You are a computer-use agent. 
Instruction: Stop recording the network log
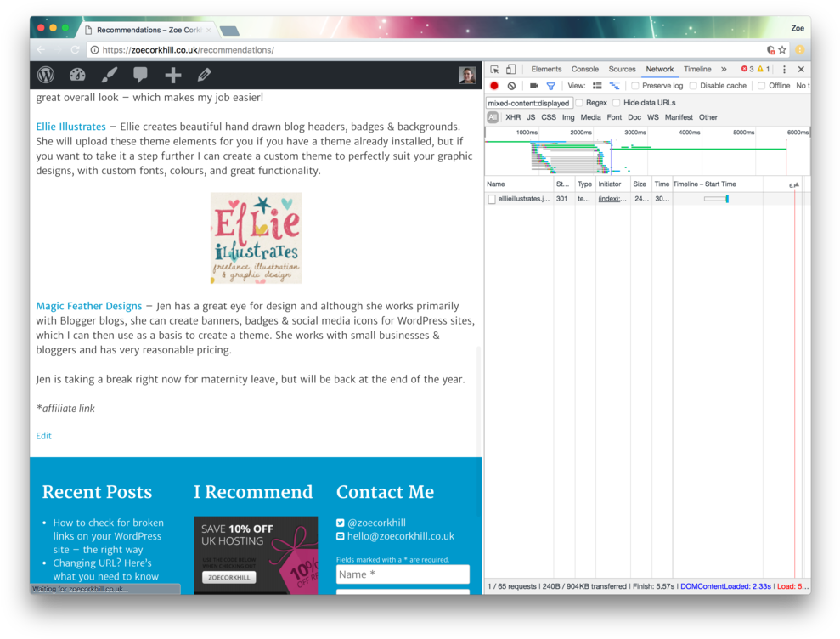tap(494, 86)
